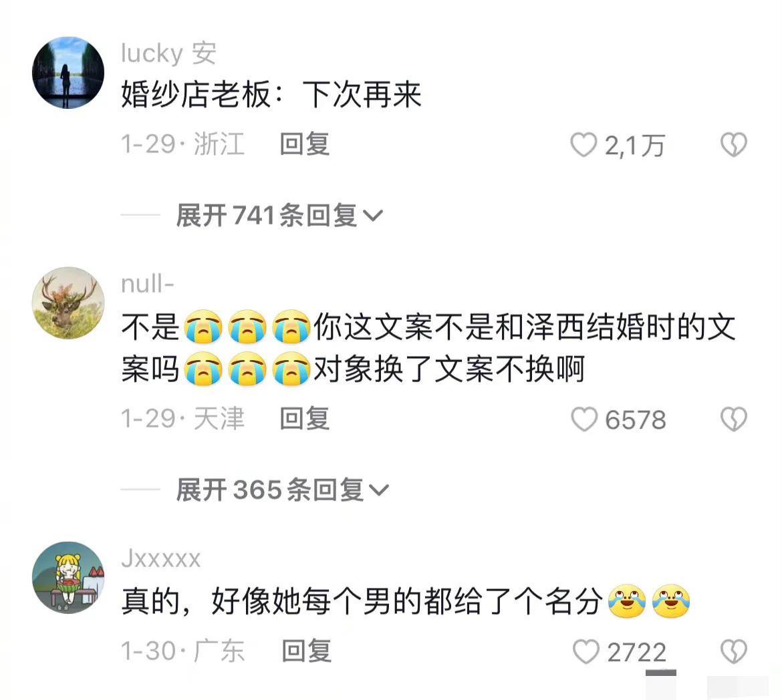This screenshot has height=700, width=782.
Task: Open null-'s deer profile avatar
Action: 68,303
